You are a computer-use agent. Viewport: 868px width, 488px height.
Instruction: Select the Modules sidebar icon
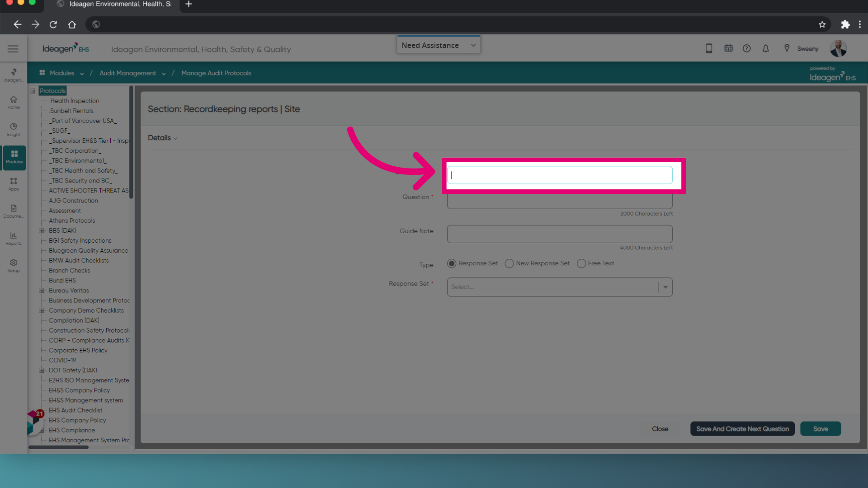(14, 157)
